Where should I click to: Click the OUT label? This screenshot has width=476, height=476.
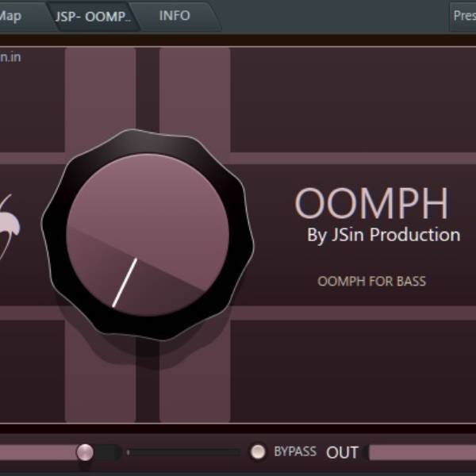click(x=342, y=453)
